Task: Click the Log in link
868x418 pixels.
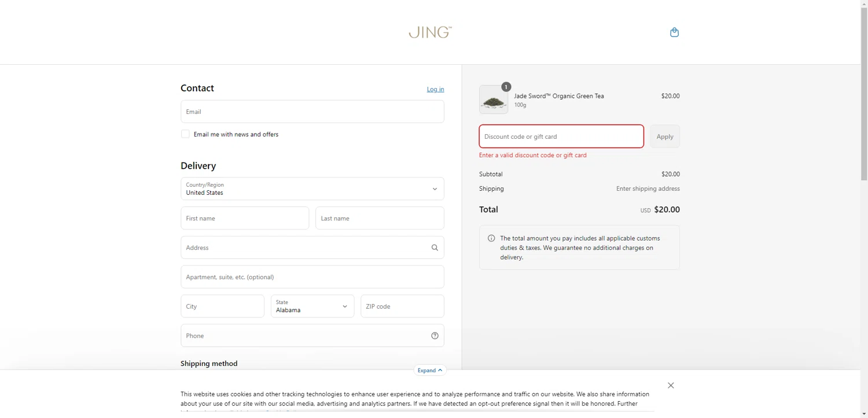Action: point(435,89)
